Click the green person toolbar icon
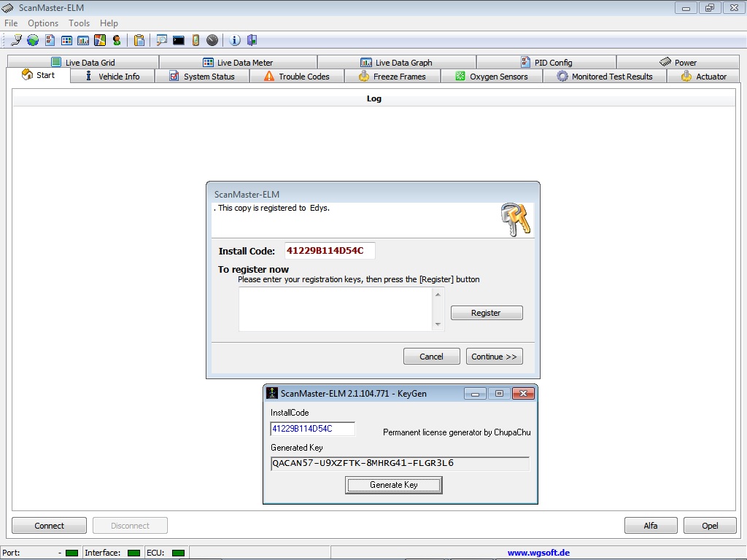747x560 pixels. coord(117,41)
